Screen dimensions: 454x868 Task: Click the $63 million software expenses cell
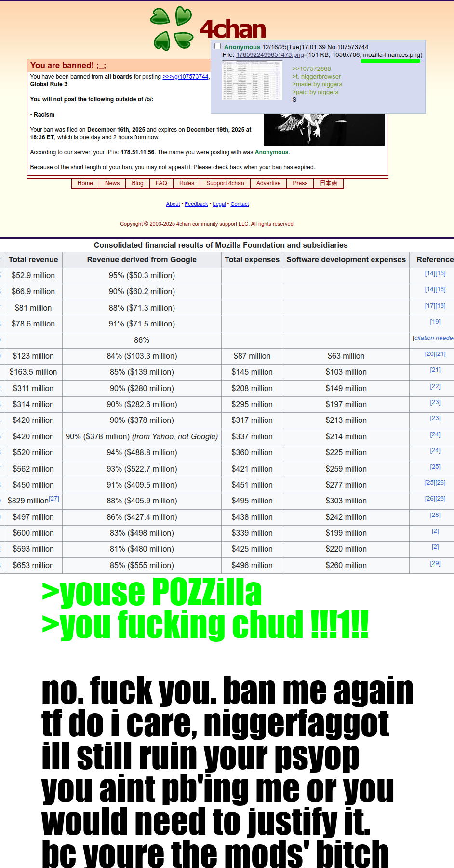(x=346, y=356)
